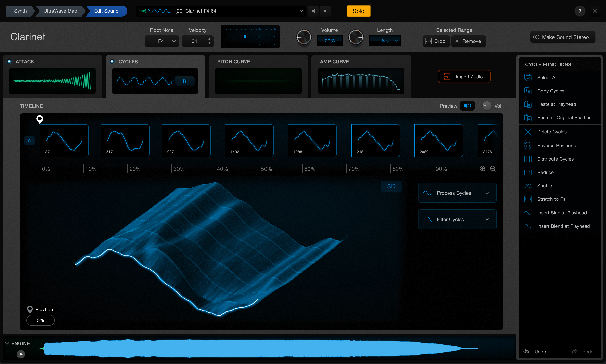Viewport: 606px width, 364px height.
Task: Click the Shuffle cycles icon
Action: [528, 186]
